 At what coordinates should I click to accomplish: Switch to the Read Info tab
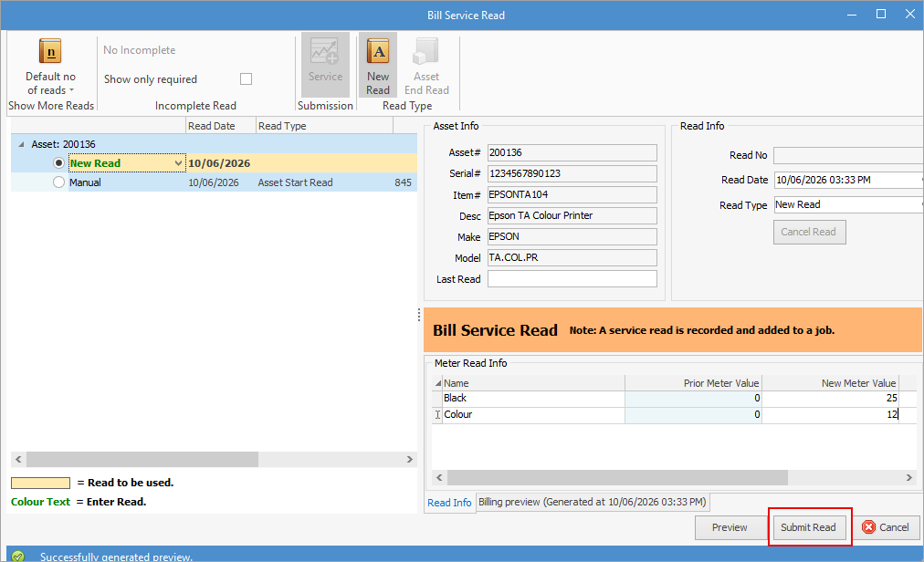point(449,503)
